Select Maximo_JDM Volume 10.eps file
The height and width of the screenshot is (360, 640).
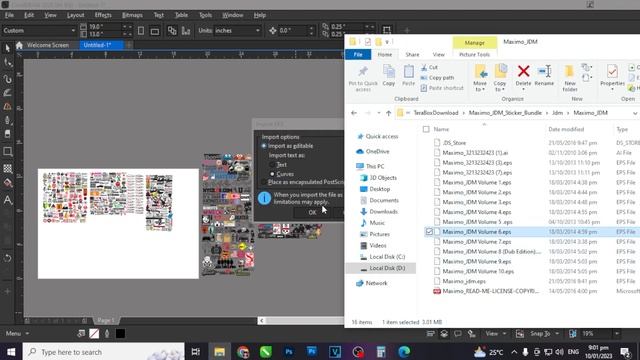478,271
